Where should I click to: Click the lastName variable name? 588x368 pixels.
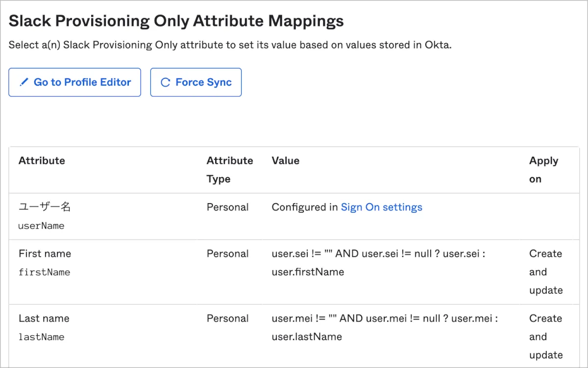point(41,337)
